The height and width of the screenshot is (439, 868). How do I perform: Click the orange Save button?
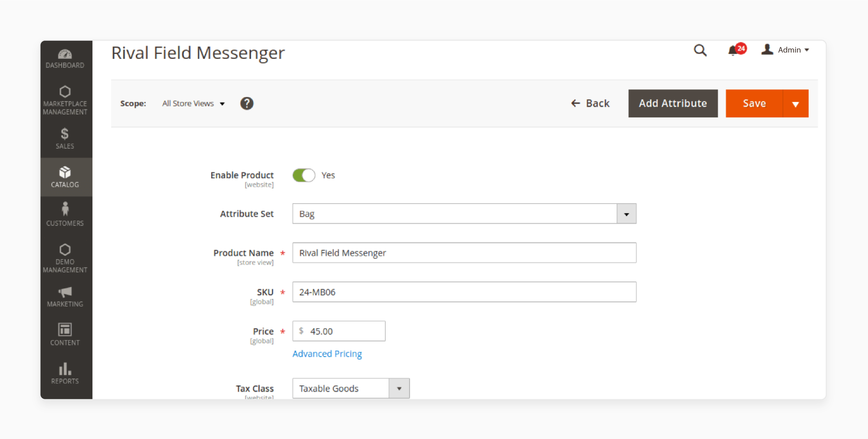(754, 103)
